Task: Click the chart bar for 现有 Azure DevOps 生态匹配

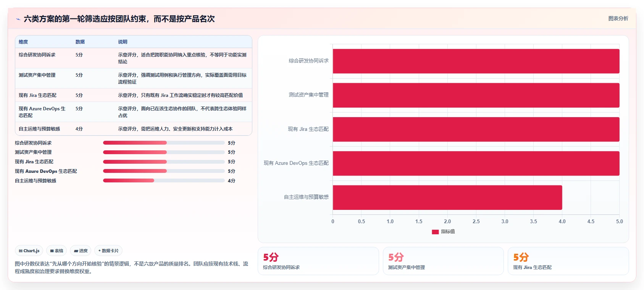Action: click(x=476, y=163)
